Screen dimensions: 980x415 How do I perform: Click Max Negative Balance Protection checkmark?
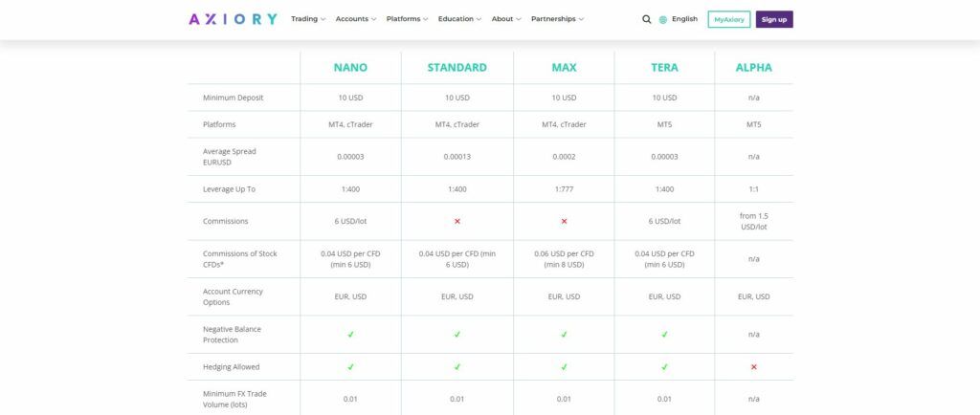coord(564,335)
